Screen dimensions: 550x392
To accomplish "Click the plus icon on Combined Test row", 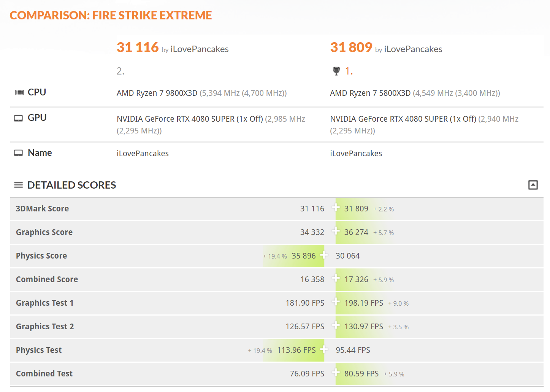I will tap(336, 373).
